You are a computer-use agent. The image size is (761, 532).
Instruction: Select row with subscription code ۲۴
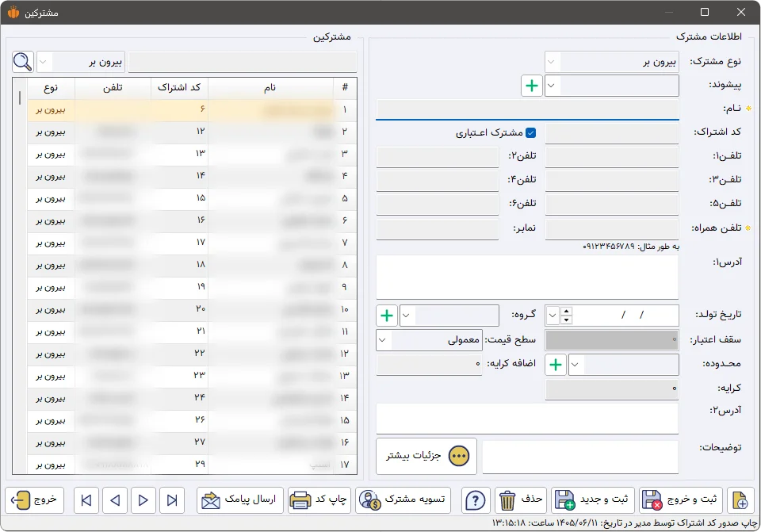click(x=192, y=399)
